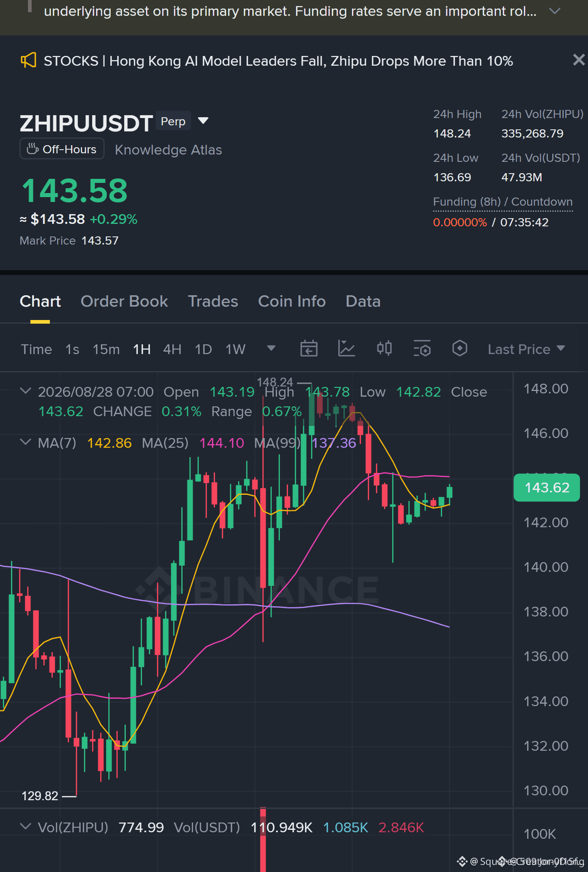Image resolution: width=588 pixels, height=872 pixels.
Task: Open the Hong Kong AI Model Leaders headline
Action: point(278,61)
